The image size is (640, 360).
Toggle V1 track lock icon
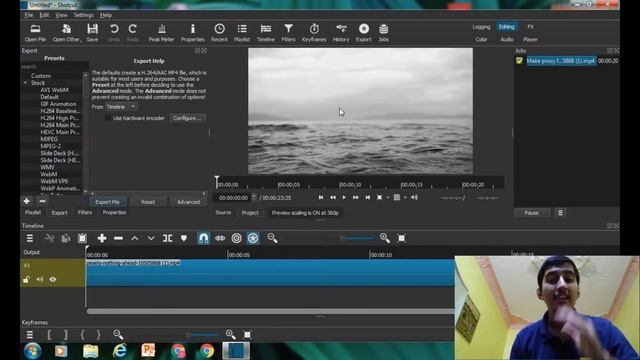pyautogui.click(x=27, y=280)
